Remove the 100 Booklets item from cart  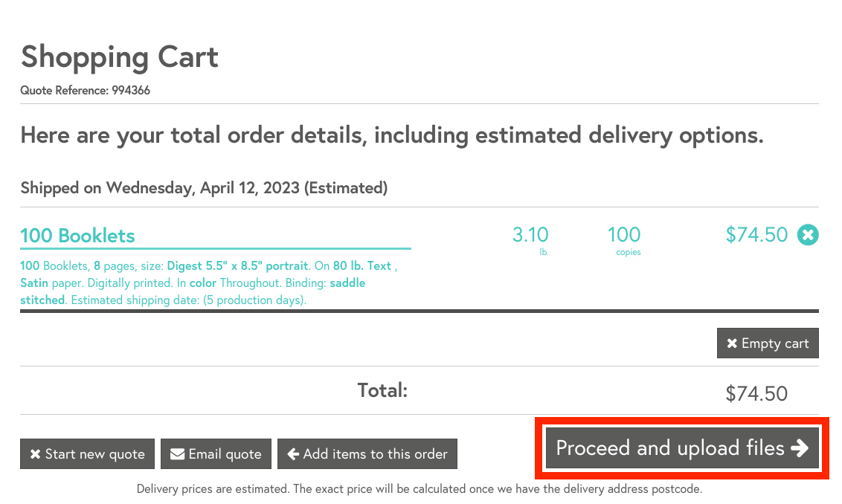[x=808, y=235]
